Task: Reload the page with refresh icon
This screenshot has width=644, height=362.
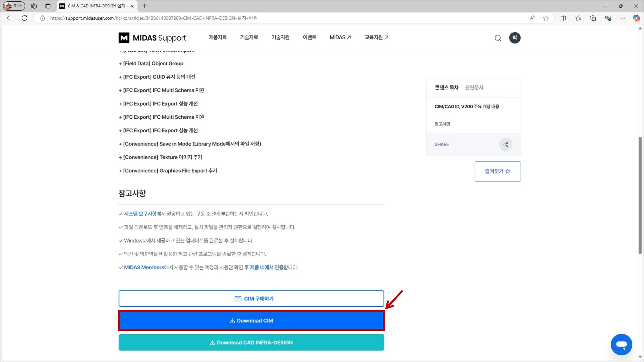Action: (24, 18)
